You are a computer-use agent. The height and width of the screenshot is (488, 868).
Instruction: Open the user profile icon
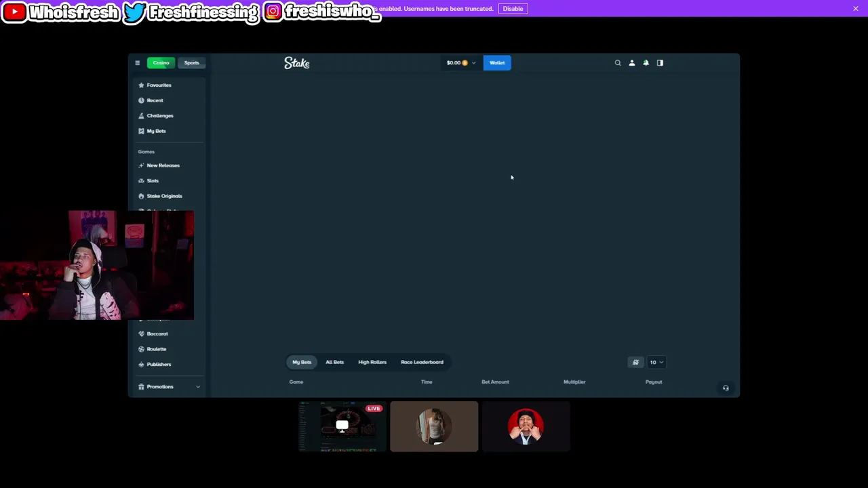coord(632,63)
